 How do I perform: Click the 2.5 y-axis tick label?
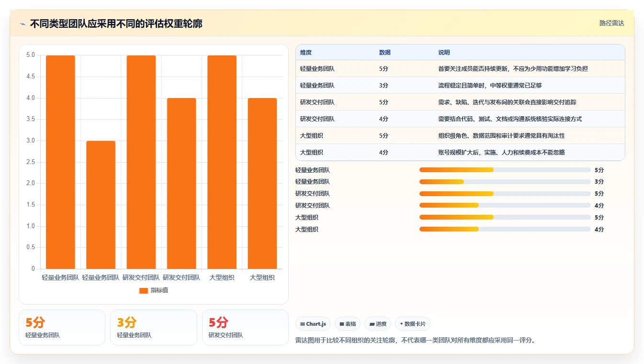tap(31, 162)
